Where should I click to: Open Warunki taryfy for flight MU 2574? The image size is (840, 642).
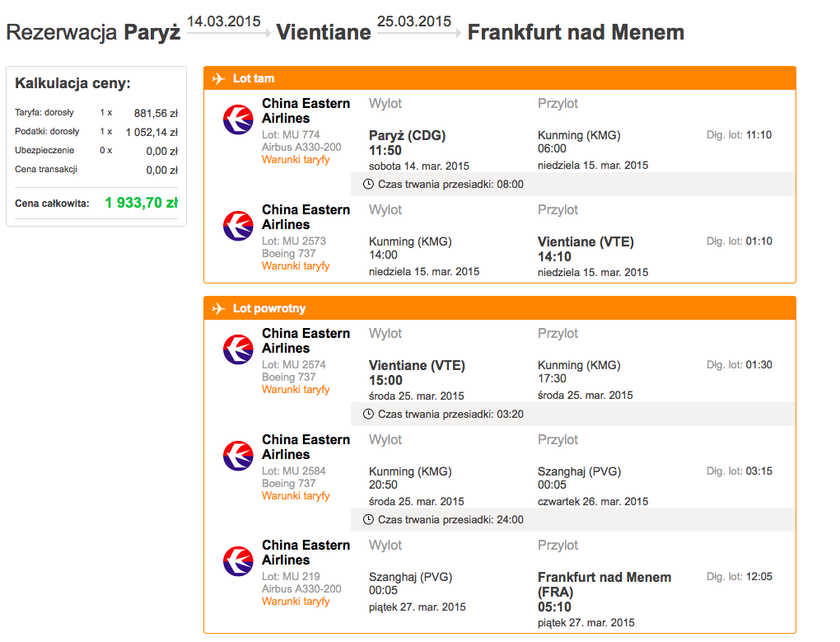click(296, 390)
